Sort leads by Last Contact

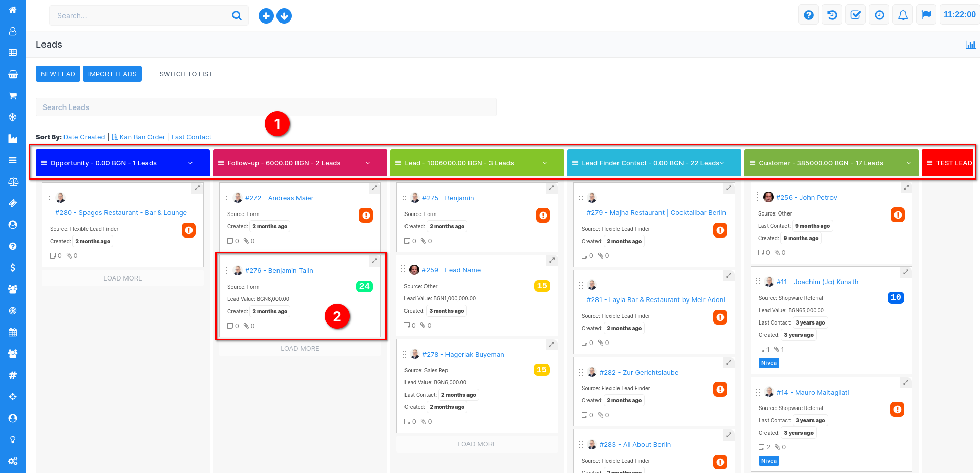point(191,137)
